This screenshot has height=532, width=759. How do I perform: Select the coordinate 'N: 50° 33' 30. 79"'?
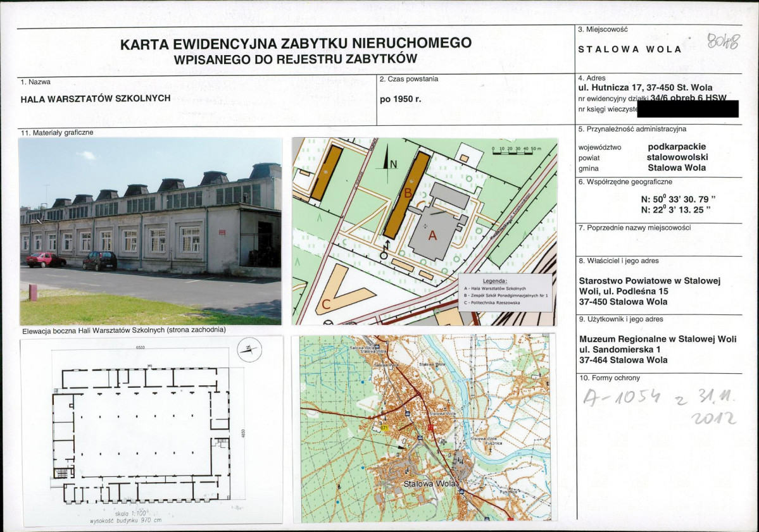pos(678,199)
